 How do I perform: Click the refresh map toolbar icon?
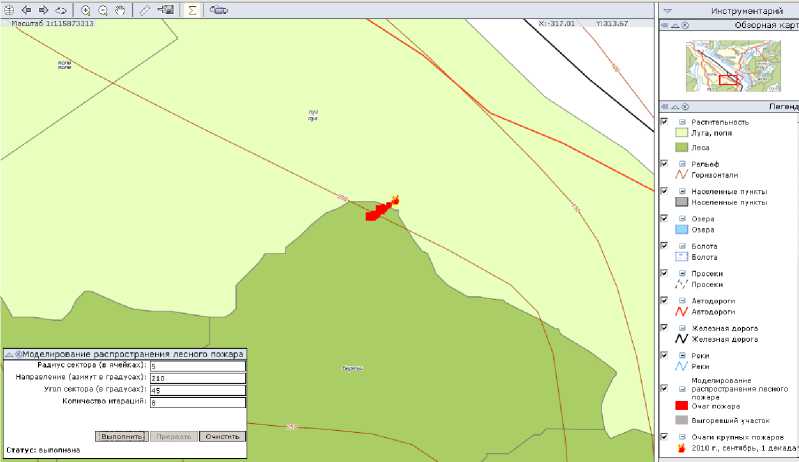[x=61, y=10]
